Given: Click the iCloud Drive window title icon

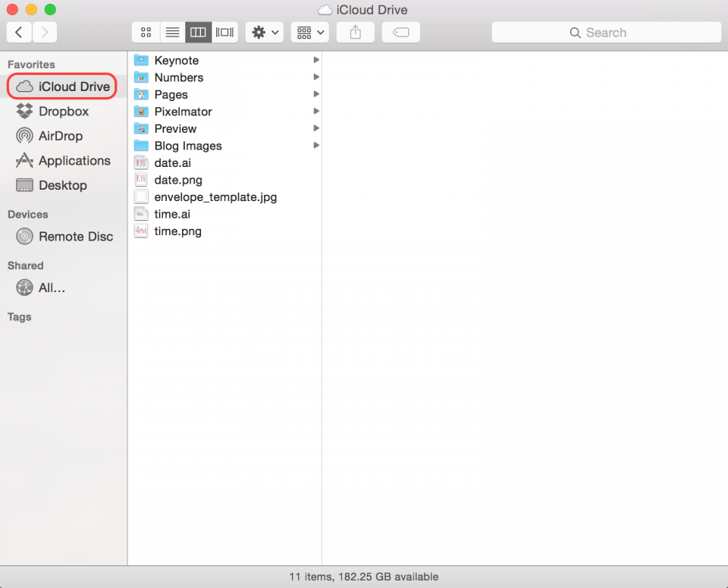Looking at the screenshot, I should (x=325, y=10).
